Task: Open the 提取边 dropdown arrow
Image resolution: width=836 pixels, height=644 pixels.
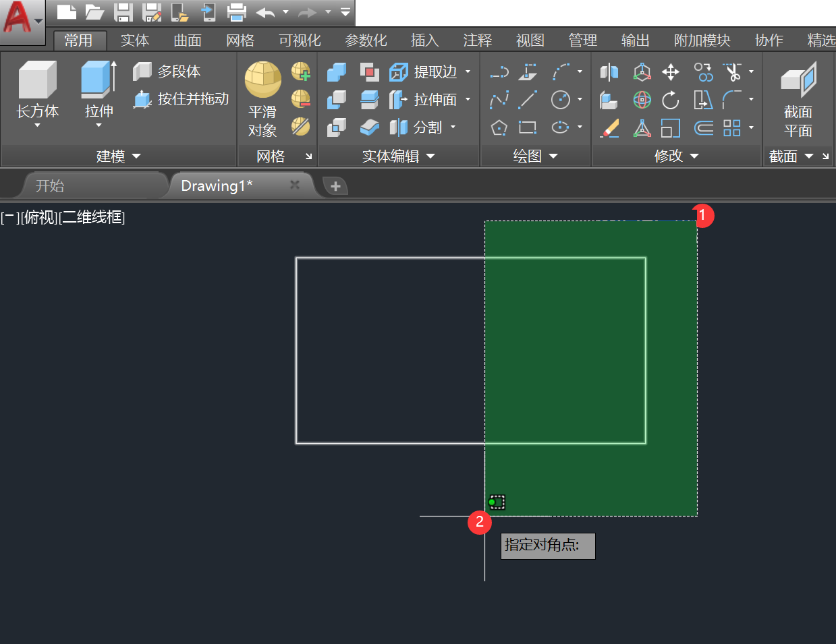Action: click(468, 72)
